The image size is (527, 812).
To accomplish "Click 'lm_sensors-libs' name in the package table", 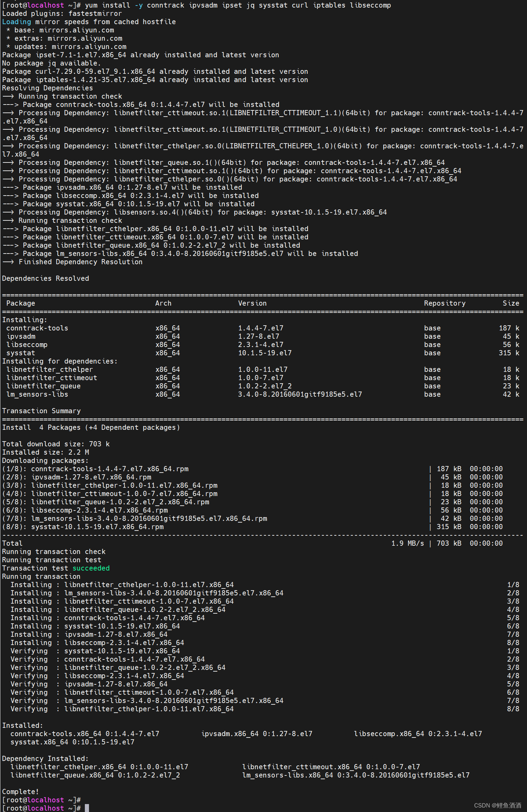I will 37,394.
